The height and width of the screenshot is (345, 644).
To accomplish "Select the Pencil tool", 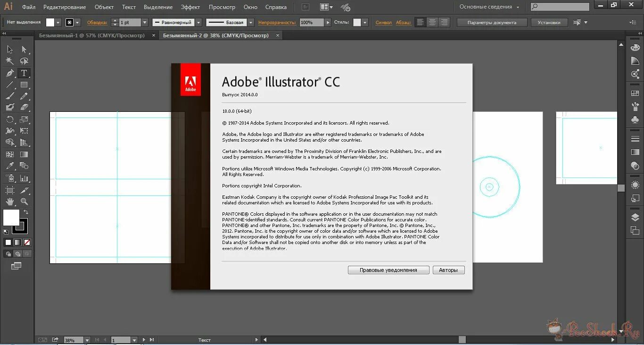I will point(24,96).
